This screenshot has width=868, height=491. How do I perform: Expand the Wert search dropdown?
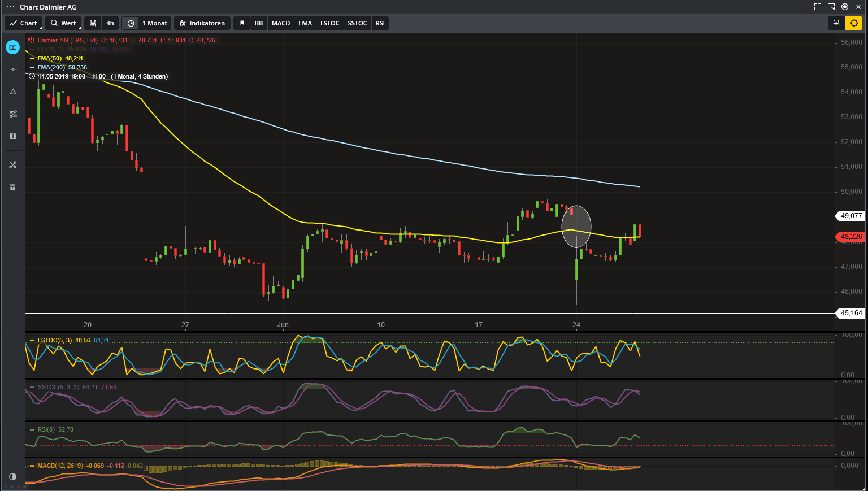(x=63, y=23)
